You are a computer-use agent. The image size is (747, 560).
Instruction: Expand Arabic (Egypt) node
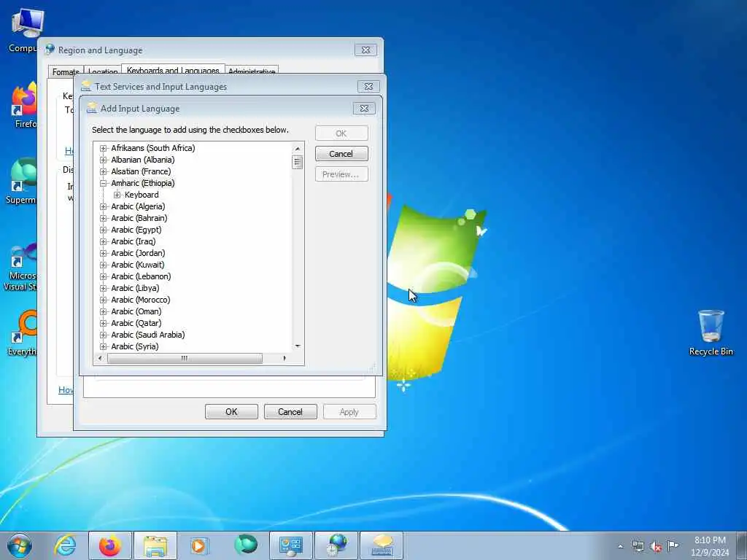point(104,230)
